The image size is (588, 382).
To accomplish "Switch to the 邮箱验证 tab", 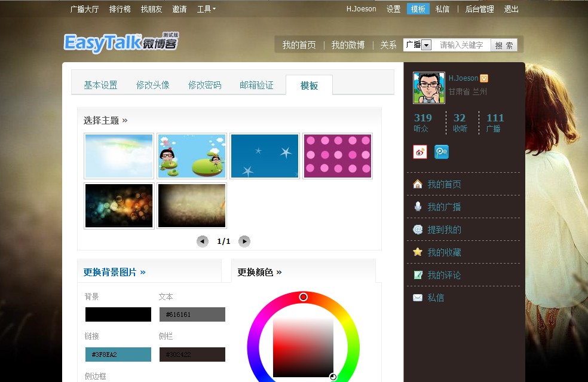I will tap(257, 85).
